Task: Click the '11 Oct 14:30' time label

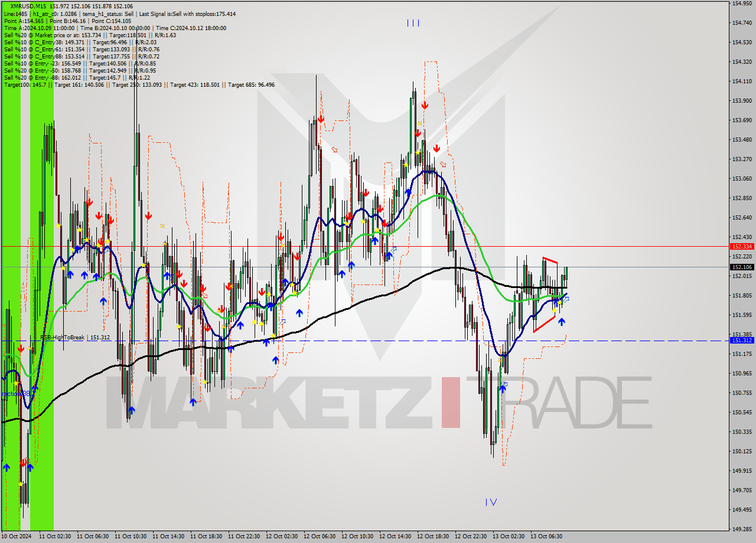Action: 168,537
